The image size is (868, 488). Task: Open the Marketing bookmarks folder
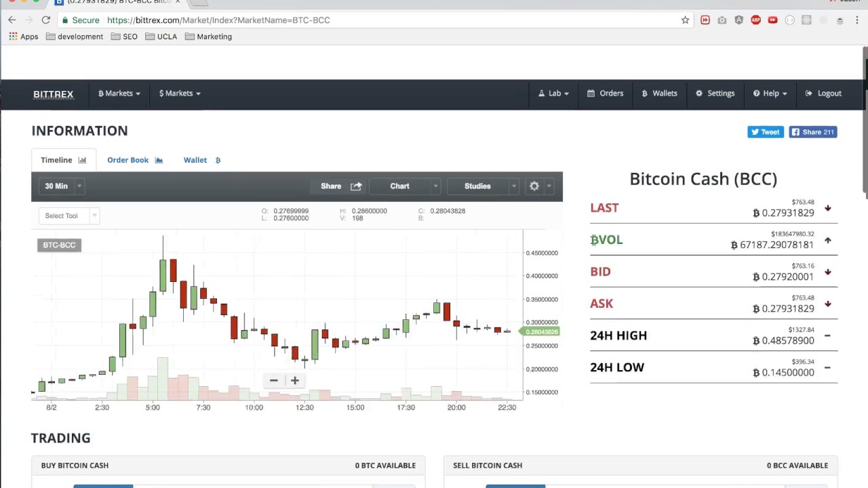pyautogui.click(x=208, y=37)
